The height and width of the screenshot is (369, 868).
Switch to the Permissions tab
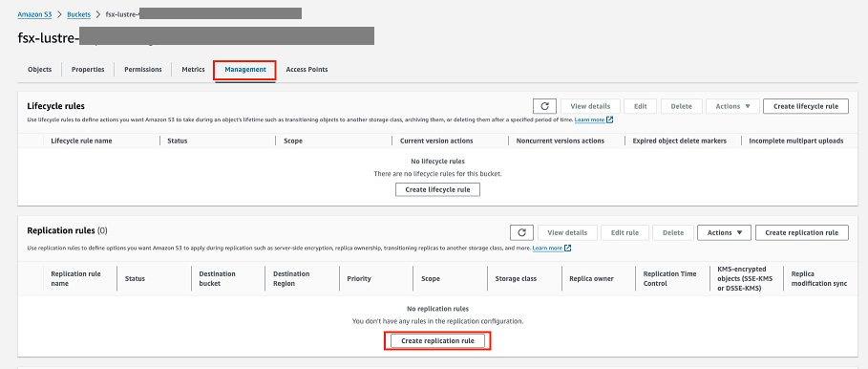pos(143,69)
